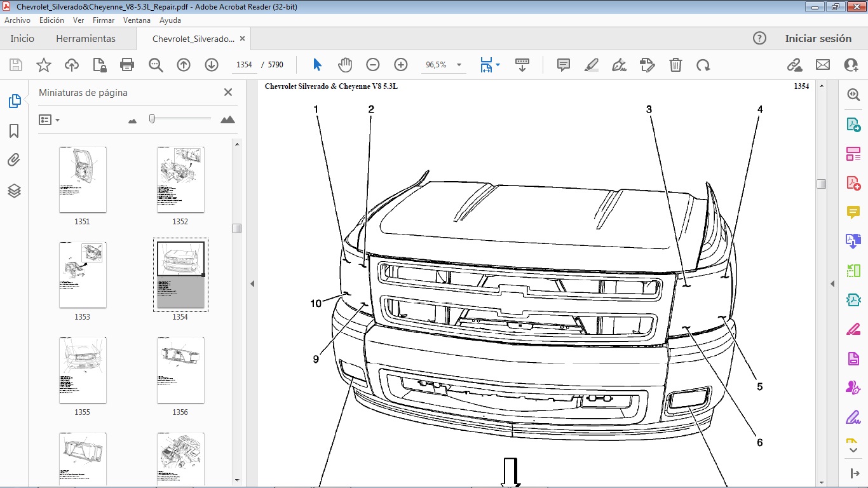Delete with the trash can icon
Screen dimensions: 868x488
click(x=675, y=65)
